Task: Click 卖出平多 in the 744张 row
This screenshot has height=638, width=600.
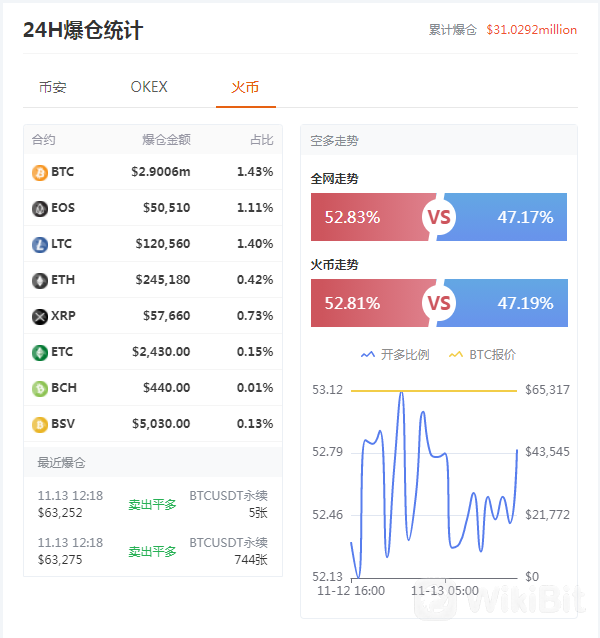Action: pyautogui.click(x=152, y=552)
